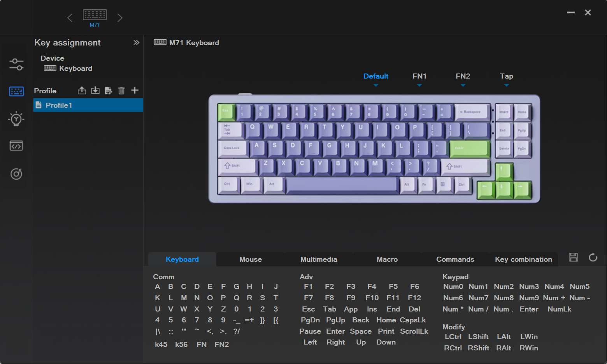Go to next device with right arrow
Image resolution: width=607 pixels, height=364 pixels.
(120, 18)
